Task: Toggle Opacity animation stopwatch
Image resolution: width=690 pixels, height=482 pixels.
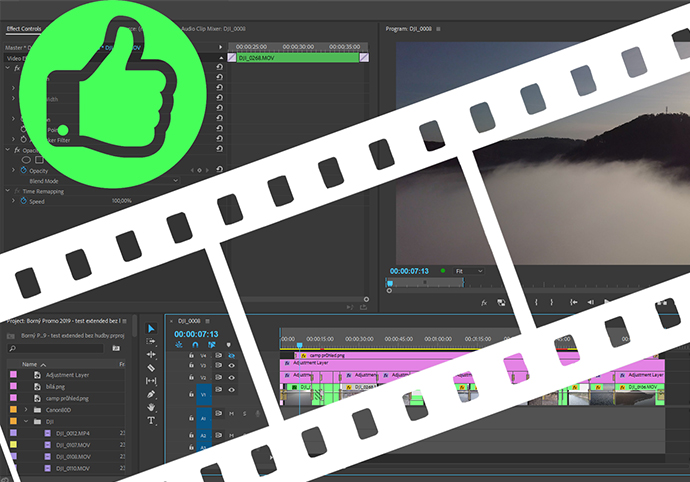Action: click(23, 170)
